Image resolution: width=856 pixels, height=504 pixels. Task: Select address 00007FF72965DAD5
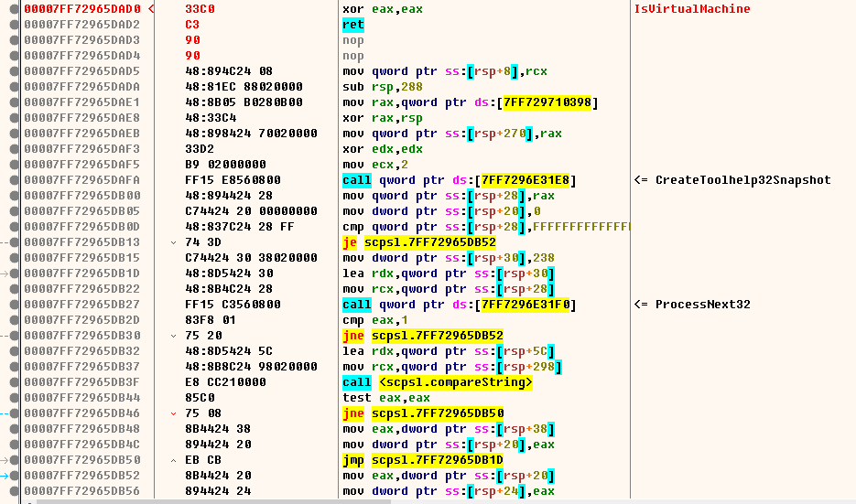tap(81, 71)
